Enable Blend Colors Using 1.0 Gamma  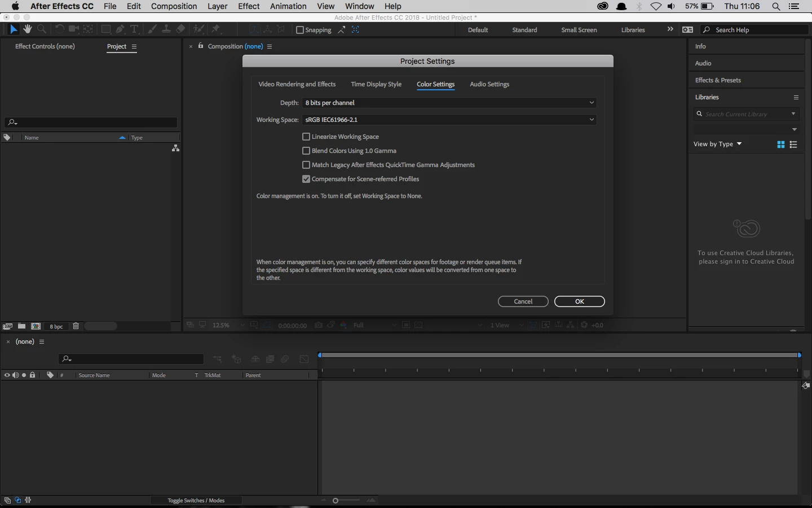tap(306, 151)
